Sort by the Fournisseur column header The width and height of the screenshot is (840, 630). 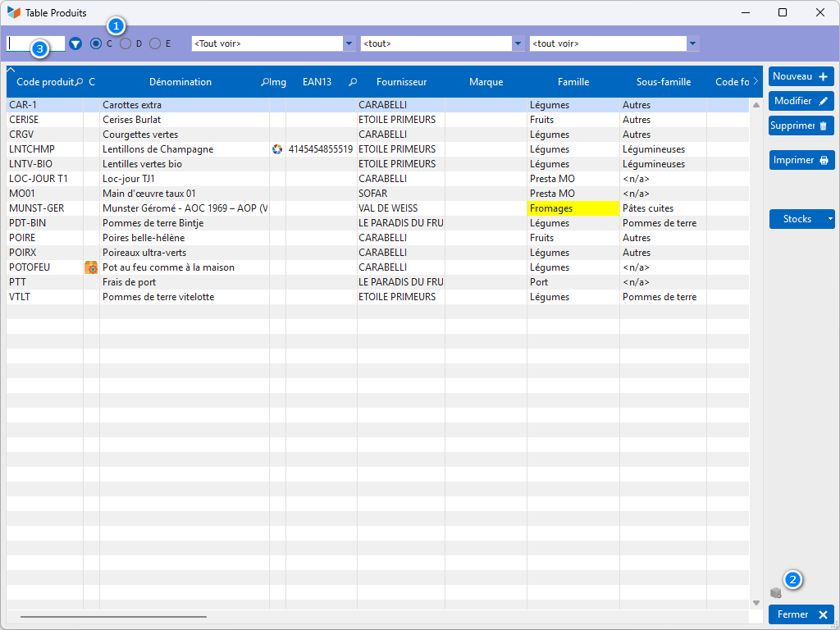401,82
